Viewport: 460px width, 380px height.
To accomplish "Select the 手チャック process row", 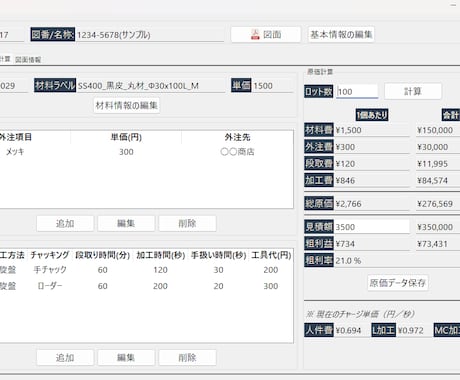I will tap(146, 270).
